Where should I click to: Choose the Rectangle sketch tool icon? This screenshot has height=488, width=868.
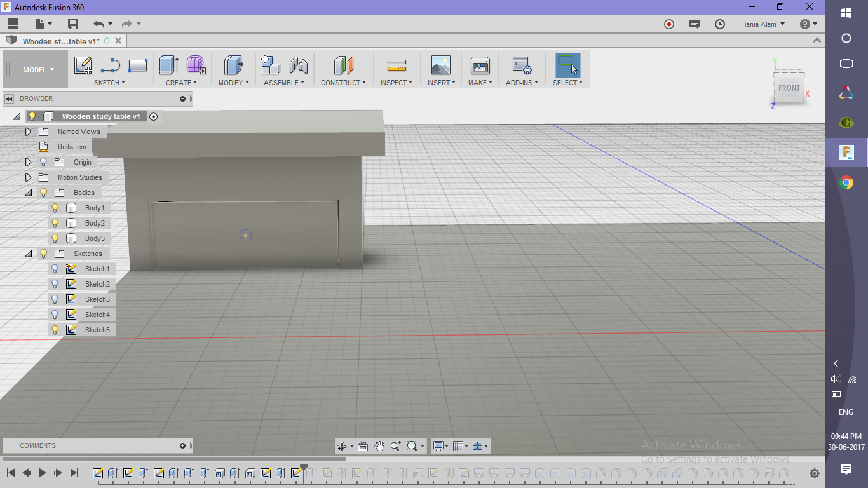point(138,65)
